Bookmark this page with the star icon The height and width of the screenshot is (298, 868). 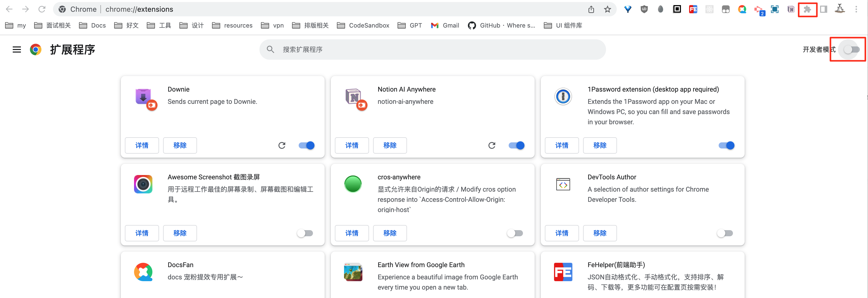click(x=607, y=9)
